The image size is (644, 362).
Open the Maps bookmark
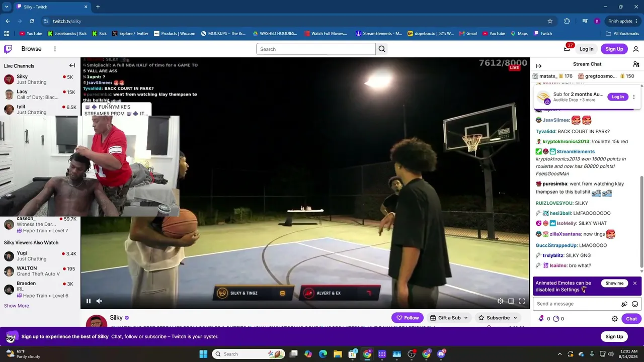click(x=519, y=34)
